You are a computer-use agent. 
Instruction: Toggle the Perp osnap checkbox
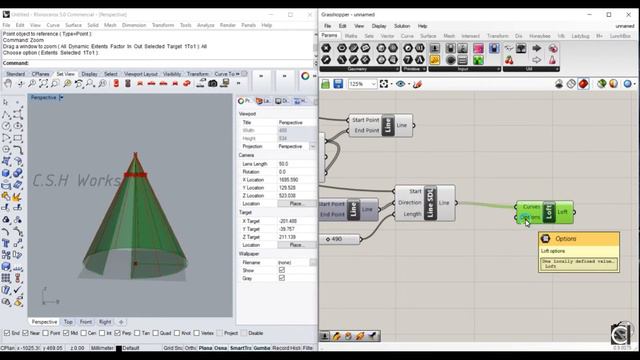point(118,333)
